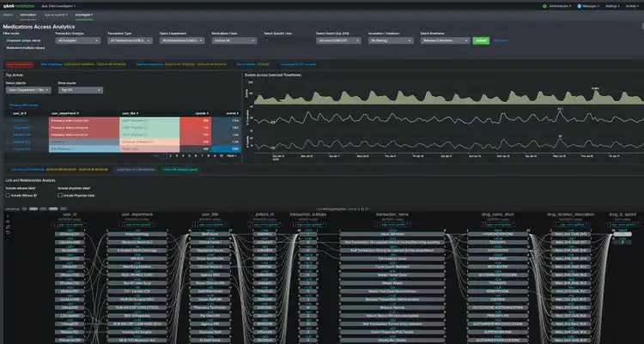Open the Transaction Type dropdown
This screenshot has height=344, width=644.
(x=129, y=39)
